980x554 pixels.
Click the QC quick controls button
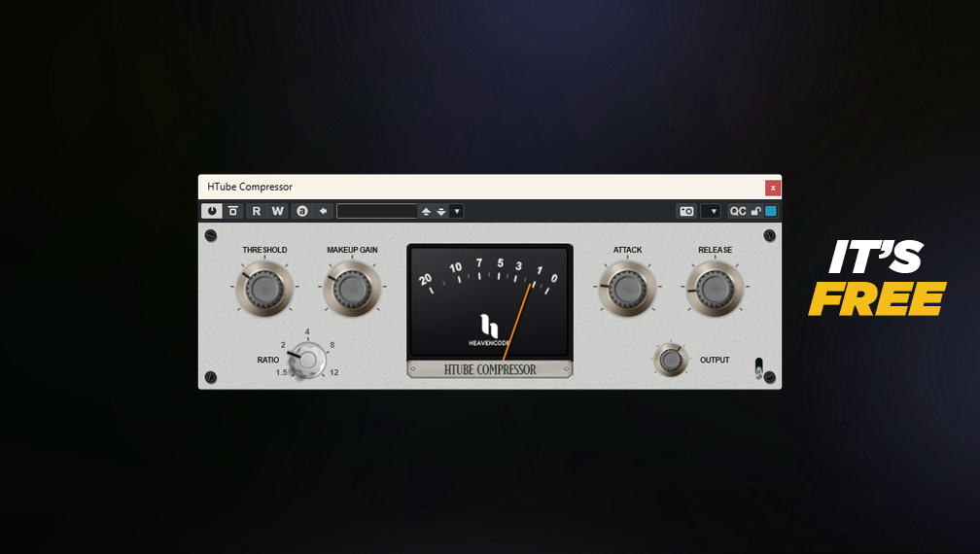point(738,211)
